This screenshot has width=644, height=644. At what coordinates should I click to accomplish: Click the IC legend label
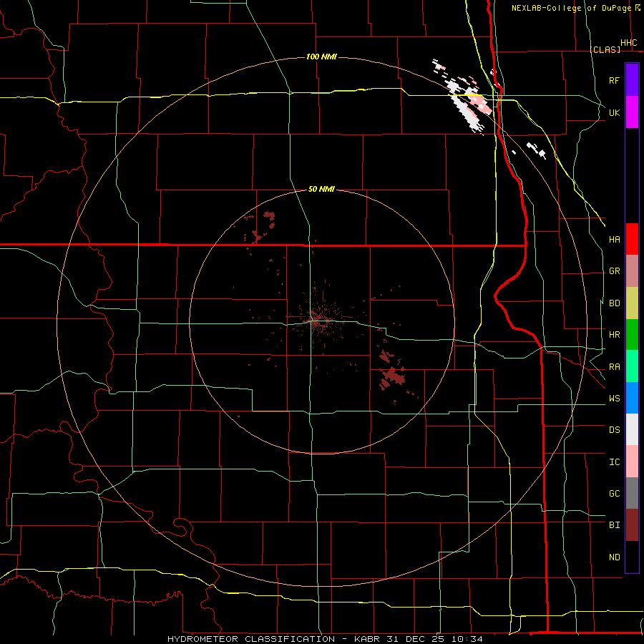(614, 462)
